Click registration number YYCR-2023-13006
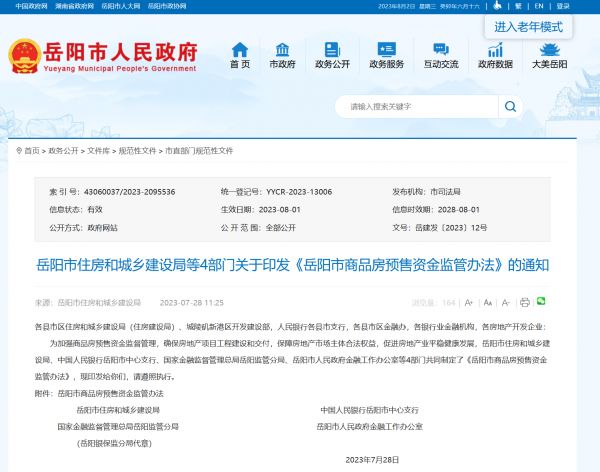 (299, 192)
